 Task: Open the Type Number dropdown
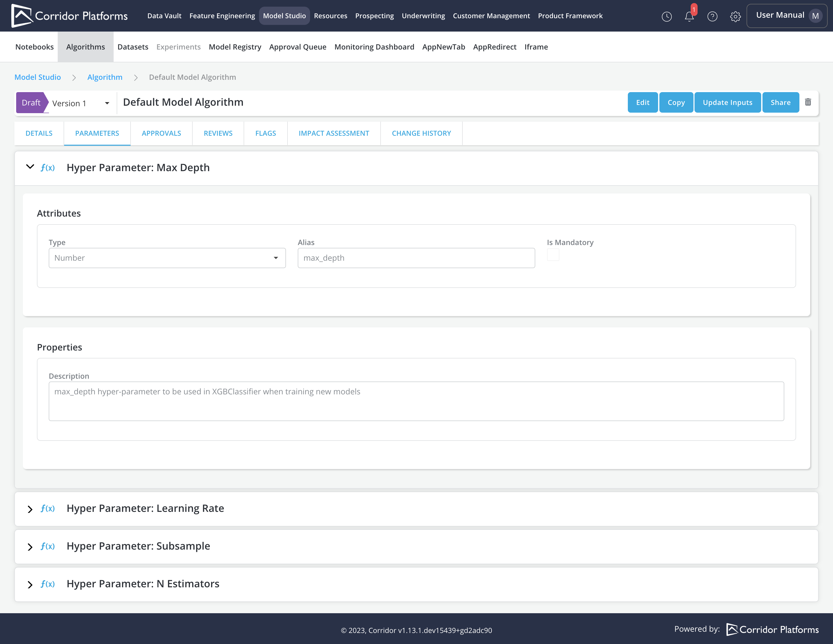tap(167, 258)
